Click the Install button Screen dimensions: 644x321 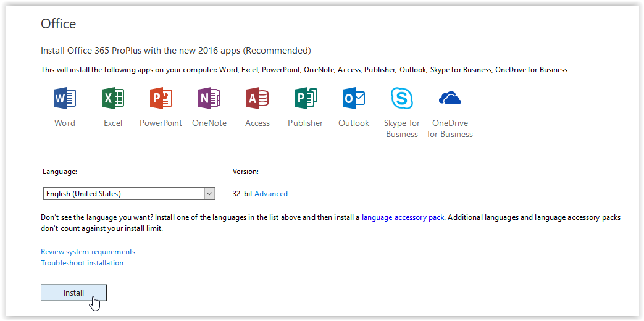73,293
